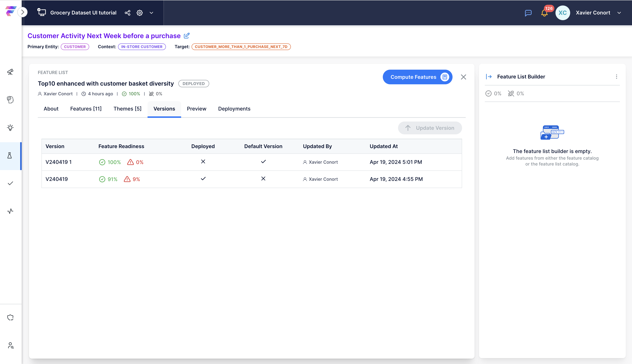Open the user search icon in sidebar

click(x=10, y=345)
